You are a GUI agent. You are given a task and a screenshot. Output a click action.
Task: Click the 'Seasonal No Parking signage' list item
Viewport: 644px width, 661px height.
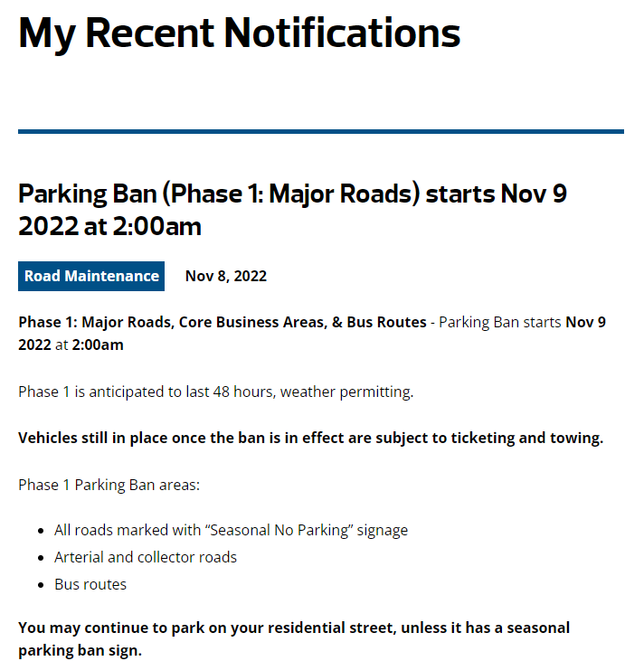tap(231, 530)
